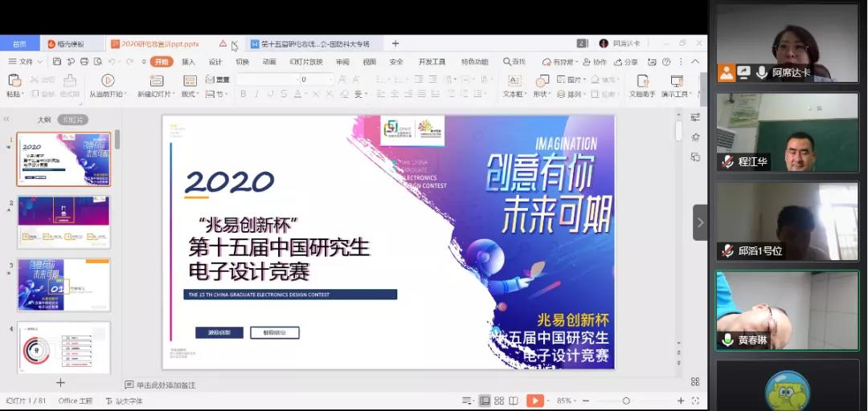Toggle Strikethrough formatting

tap(284, 95)
